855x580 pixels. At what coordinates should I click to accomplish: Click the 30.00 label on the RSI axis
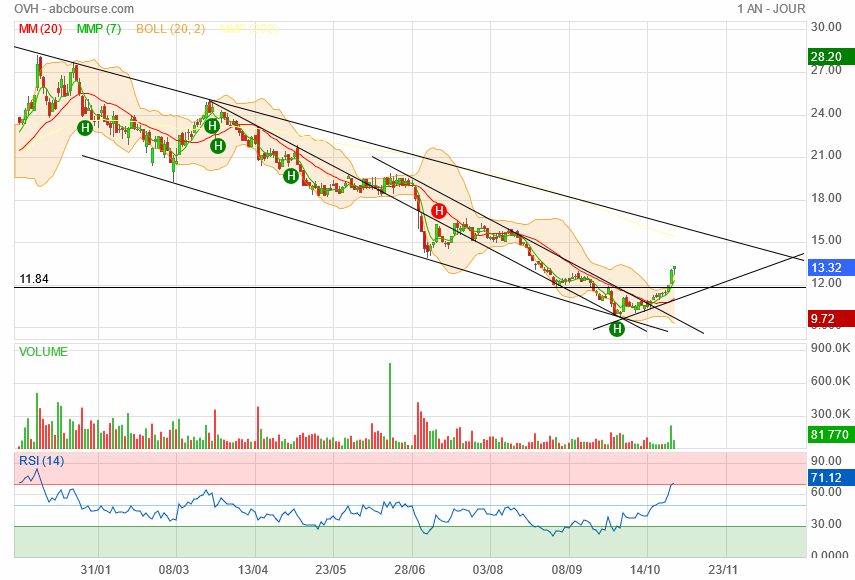click(x=826, y=524)
